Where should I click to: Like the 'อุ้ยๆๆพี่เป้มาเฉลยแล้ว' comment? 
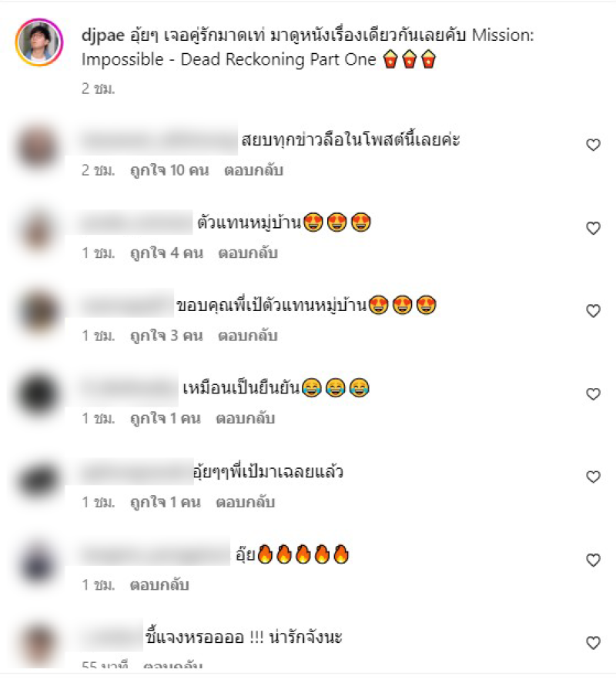(x=593, y=477)
